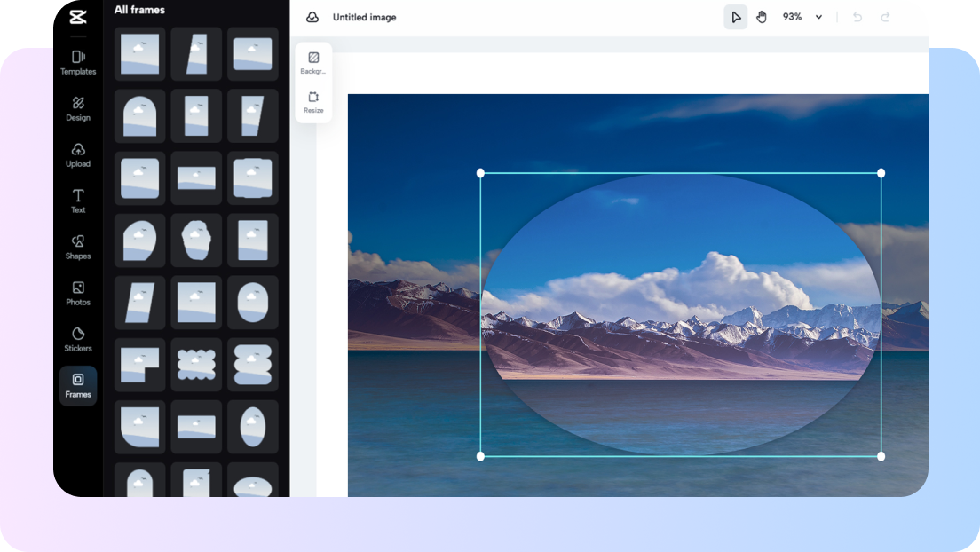The image size is (980, 552).
Task: Select the Text tool in sidebar
Action: point(78,201)
